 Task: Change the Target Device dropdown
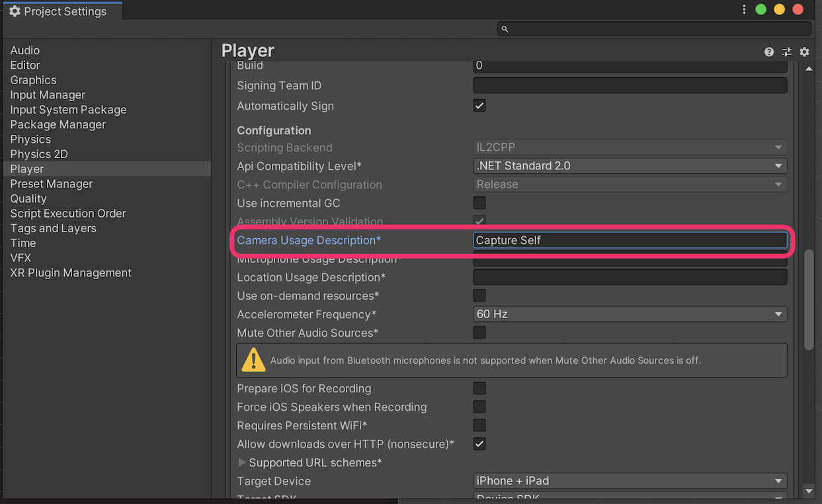pyautogui.click(x=629, y=481)
